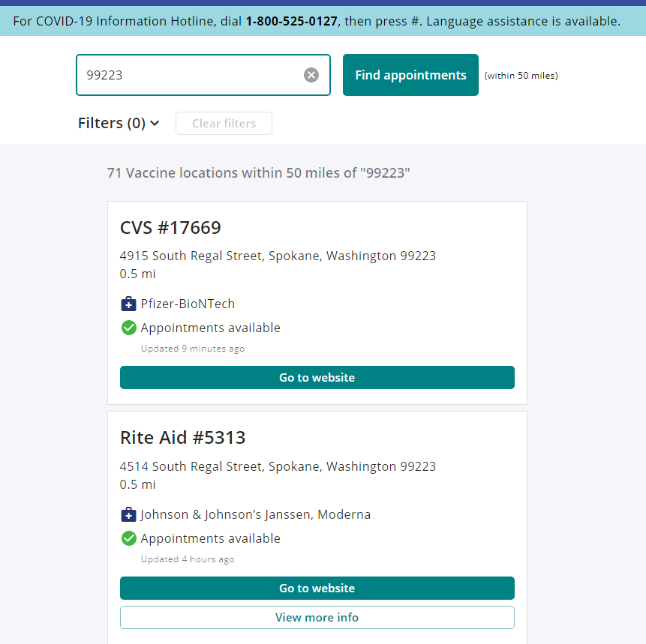Viewport: 646px width, 644px height.
Task: Clear the zip code search field
Action: tap(311, 75)
